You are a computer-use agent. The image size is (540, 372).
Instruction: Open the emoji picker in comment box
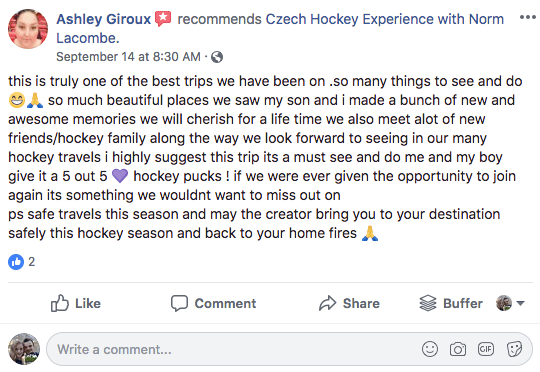(430, 349)
